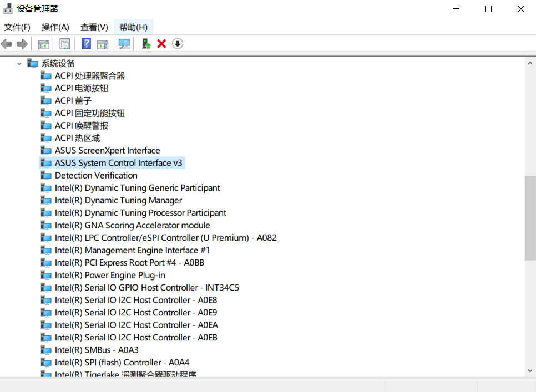Image resolution: width=536 pixels, height=392 pixels.
Task: Click the Forward arrow toolbar button
Action: (x=22, y=44)
